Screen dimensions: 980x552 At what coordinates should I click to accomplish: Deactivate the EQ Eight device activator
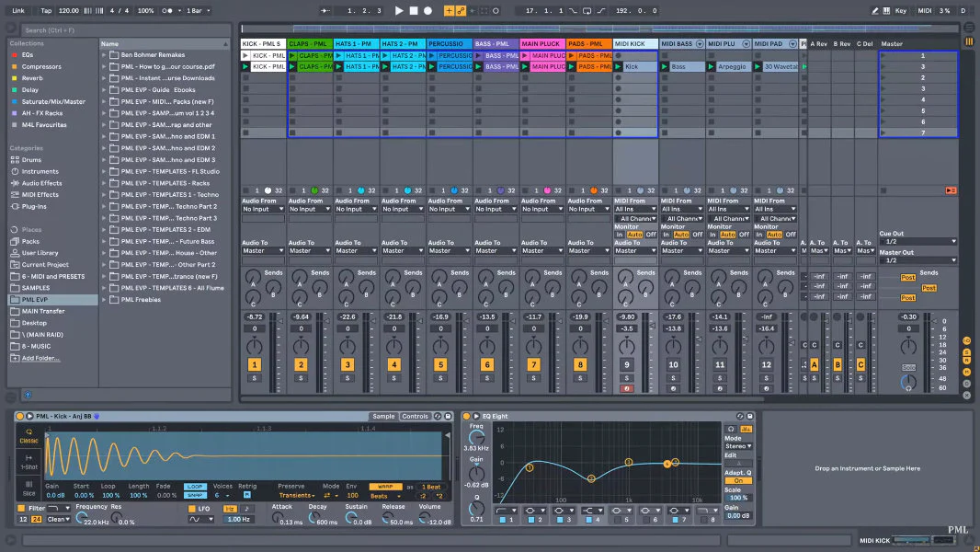point(466,417)
